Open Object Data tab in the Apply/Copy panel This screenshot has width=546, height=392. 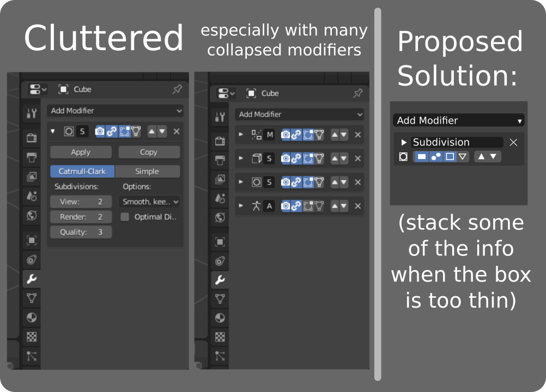pos(32,298)
